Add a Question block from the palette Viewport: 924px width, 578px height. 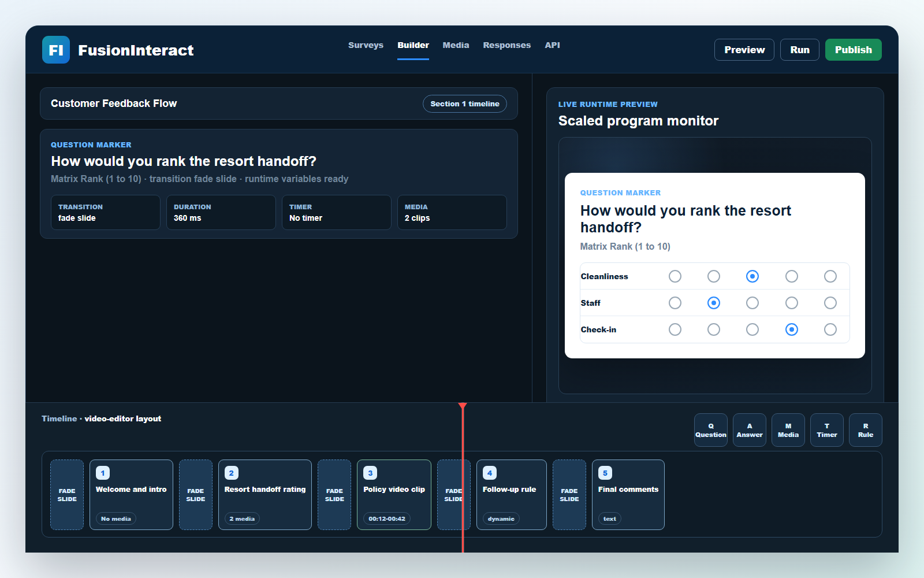coord(711,430)
